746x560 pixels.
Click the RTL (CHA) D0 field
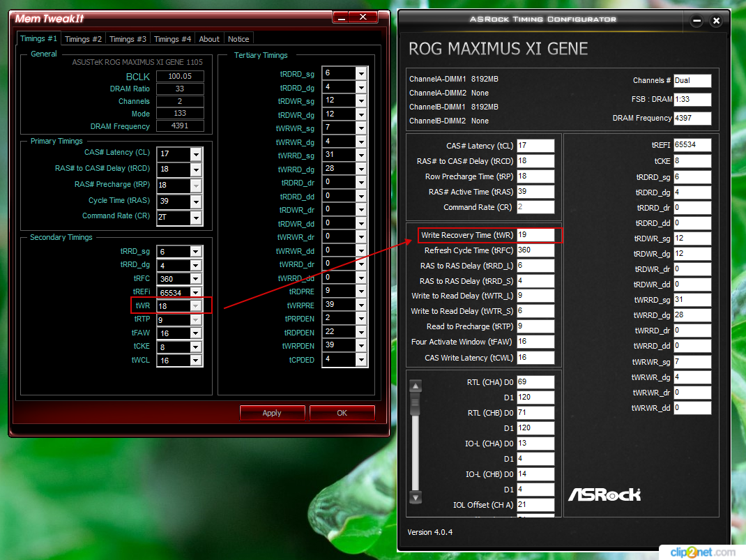coord(535,382)
